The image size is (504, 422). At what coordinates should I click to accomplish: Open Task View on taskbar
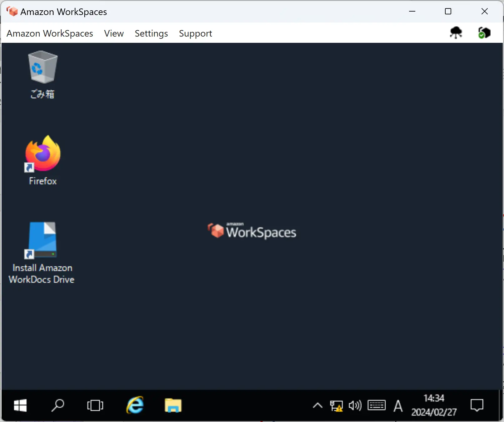tap(95, 406)
